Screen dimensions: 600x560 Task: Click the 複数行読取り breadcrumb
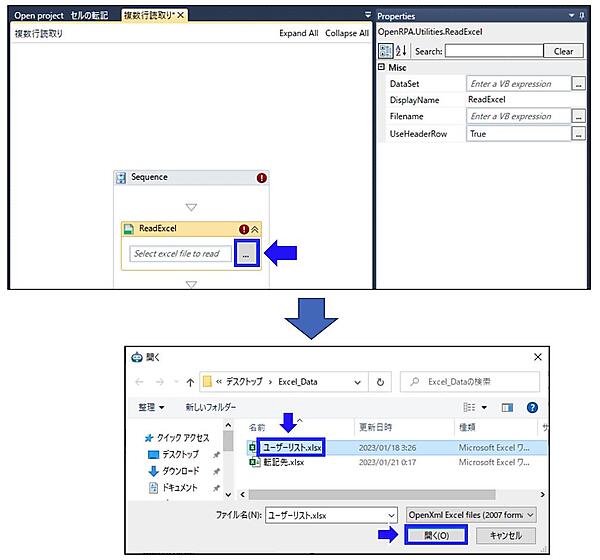point(39,34)
